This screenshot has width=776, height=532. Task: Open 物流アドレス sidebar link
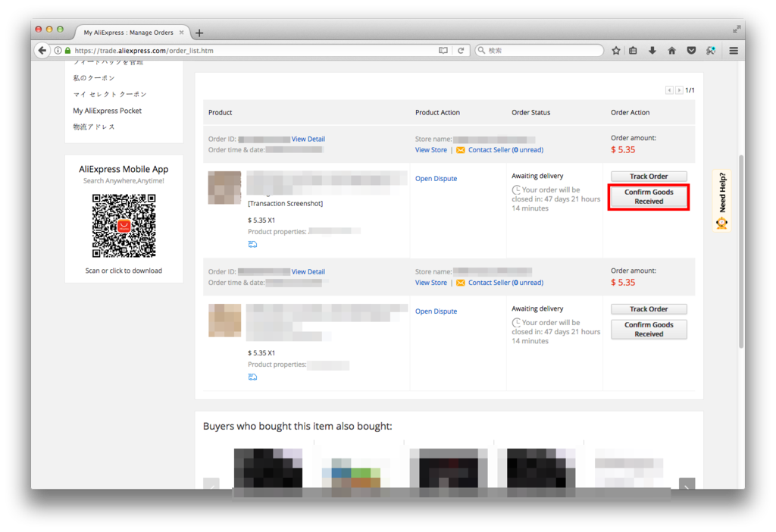click(x=94, y=127)
